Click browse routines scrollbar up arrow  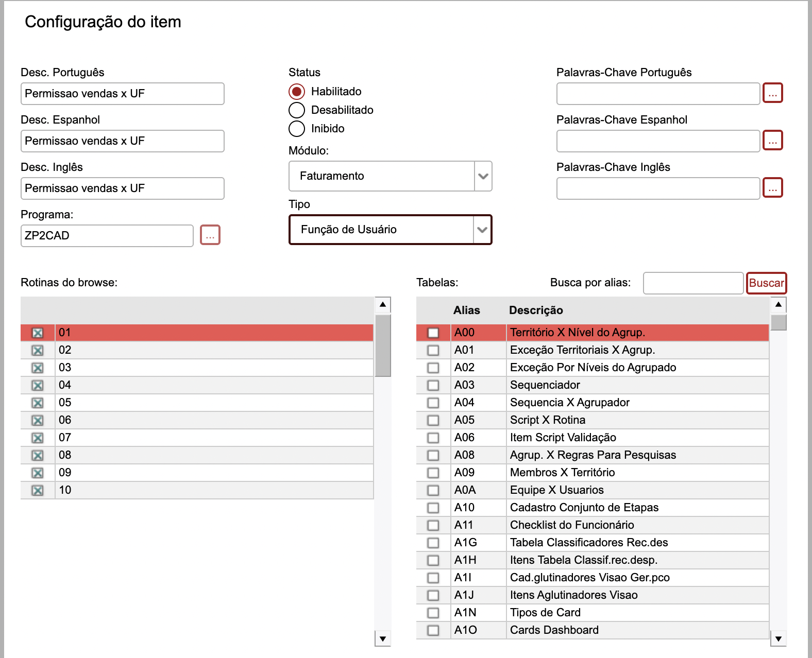pyautogui.click(x=383, y=305)
